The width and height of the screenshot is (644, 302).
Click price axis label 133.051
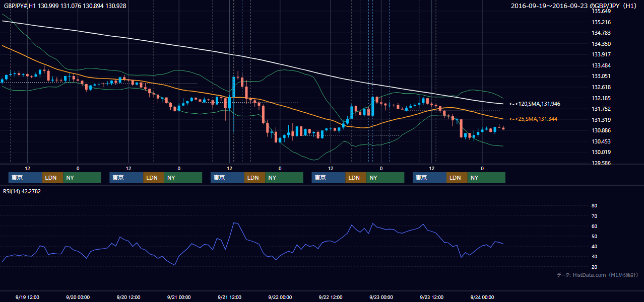[x=601, y=77]
